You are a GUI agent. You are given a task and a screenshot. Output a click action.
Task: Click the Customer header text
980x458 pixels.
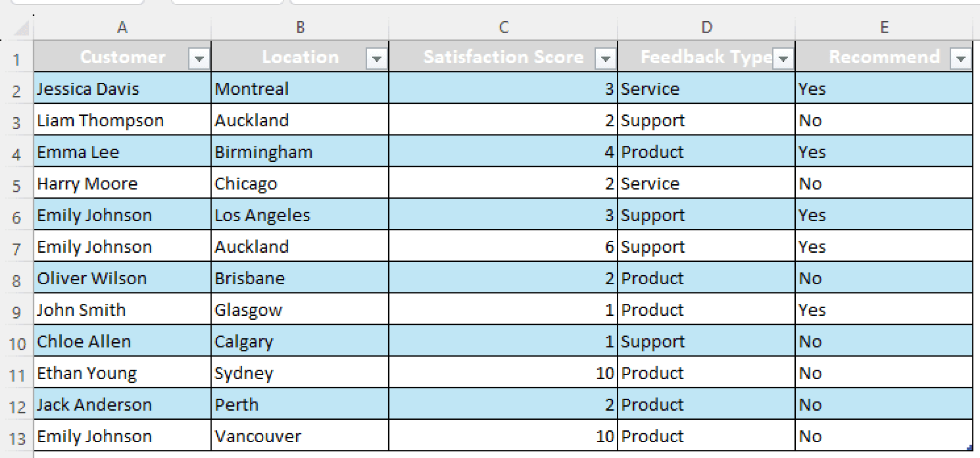122,57
